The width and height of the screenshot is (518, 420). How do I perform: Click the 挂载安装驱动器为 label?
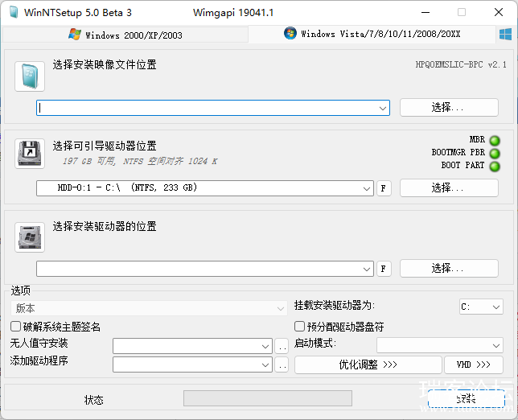coord(335,305)
